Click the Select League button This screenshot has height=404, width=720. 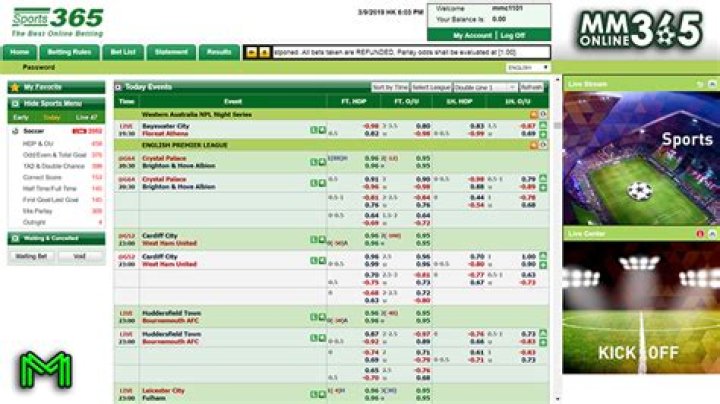(431, 87)
